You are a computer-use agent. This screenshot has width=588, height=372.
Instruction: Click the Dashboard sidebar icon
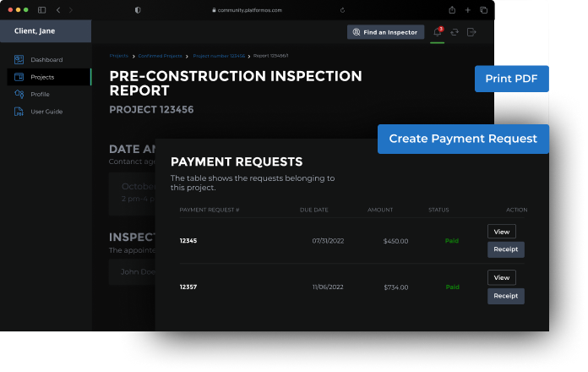pos(19,60)
